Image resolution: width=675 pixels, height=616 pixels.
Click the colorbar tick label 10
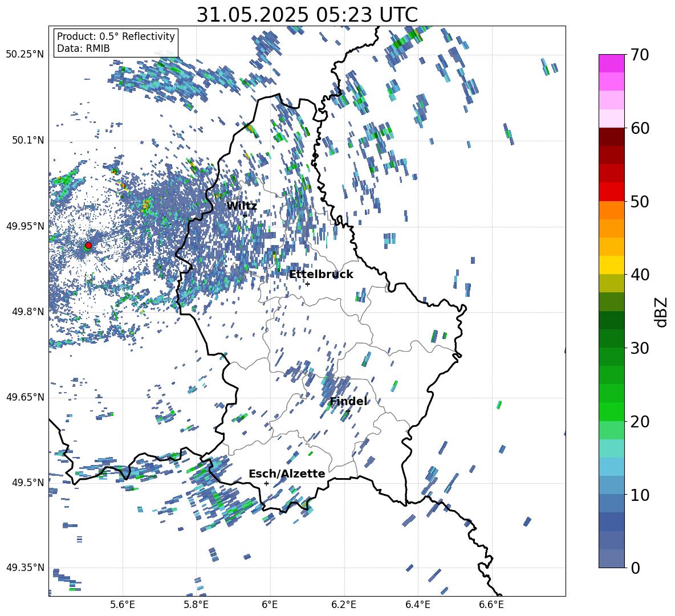[640, 495]
